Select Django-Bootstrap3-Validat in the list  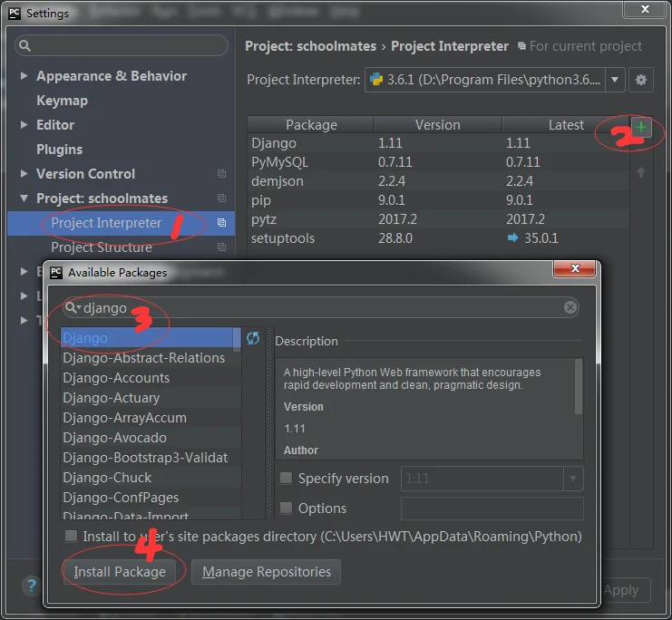pyautogui.click(x=151, y=457)
